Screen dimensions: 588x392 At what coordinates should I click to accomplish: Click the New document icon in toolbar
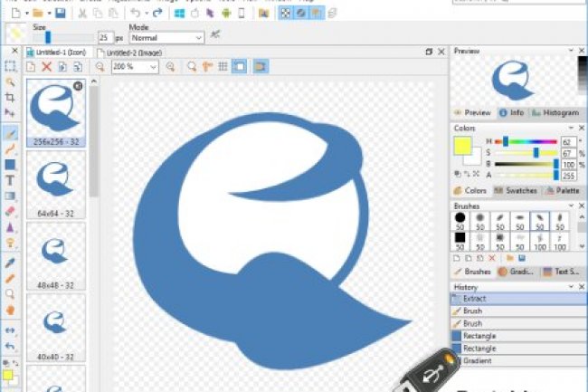[16, 14]
